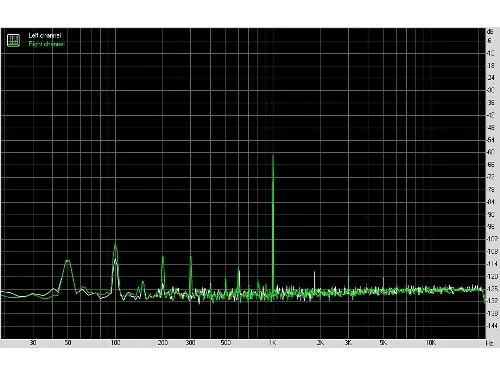The width and height of the screenshot is (500, 375).
Task: Click the 50 Hz hum peak
Action: click(x=68, y=261)
